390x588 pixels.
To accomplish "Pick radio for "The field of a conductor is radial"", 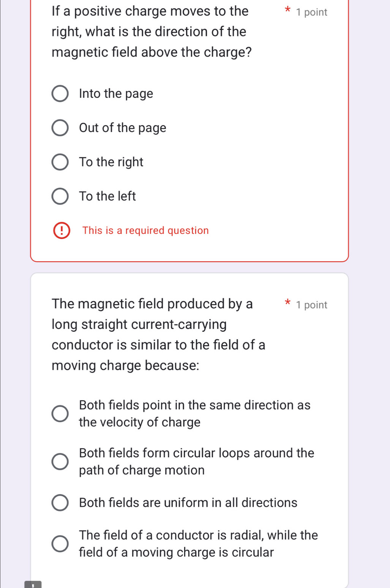I will 60,544.
